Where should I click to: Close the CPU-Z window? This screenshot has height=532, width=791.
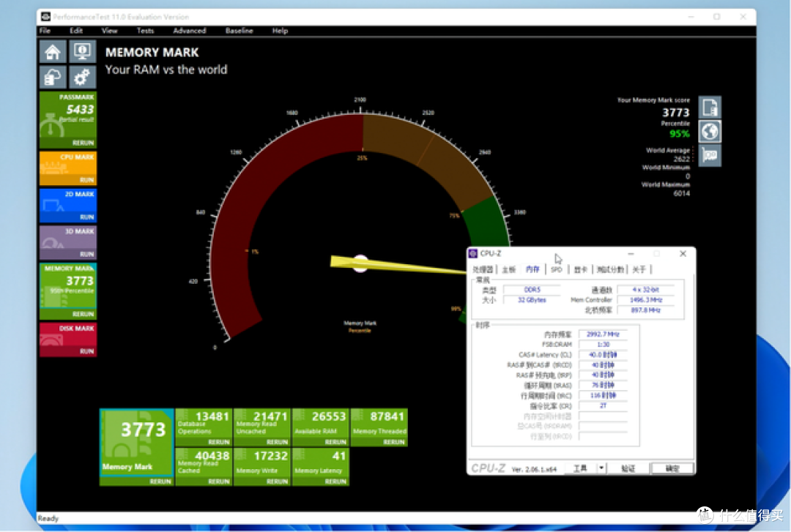pyautogui.click(x=683, y=254)
